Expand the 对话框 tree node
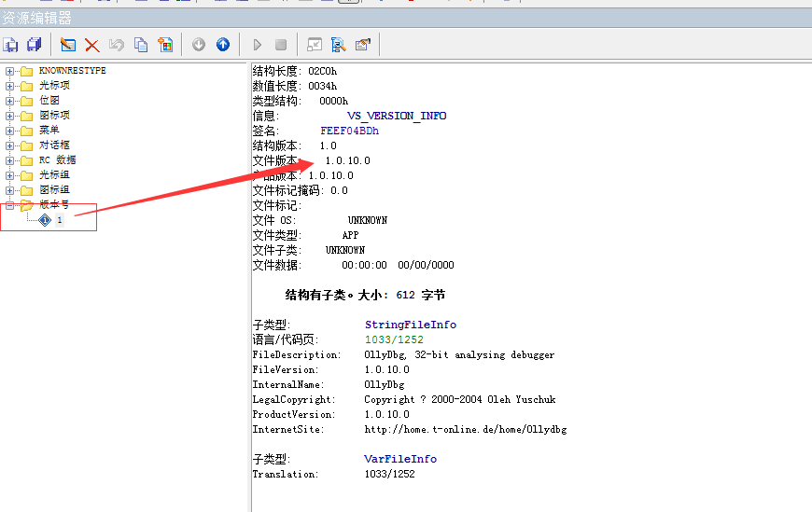 click(x=9, y=146)
